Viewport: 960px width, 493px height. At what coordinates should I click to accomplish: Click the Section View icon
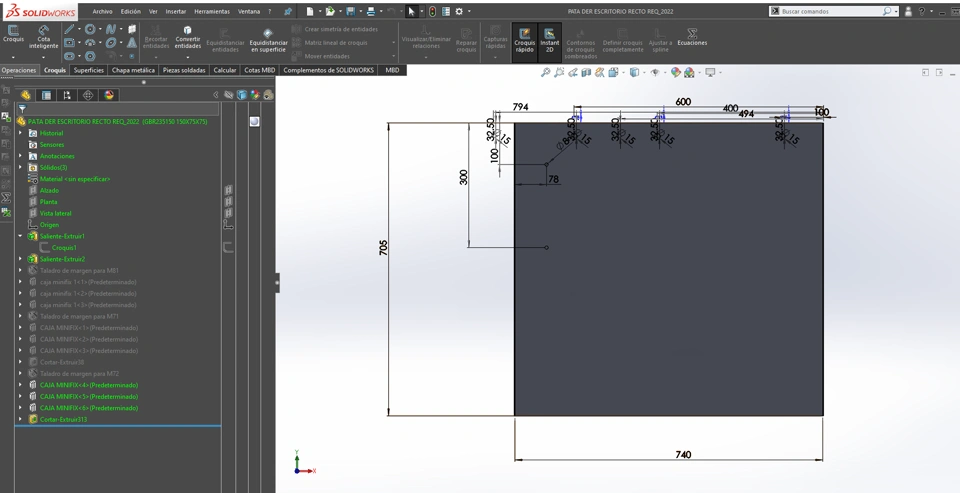coord(586,72)
